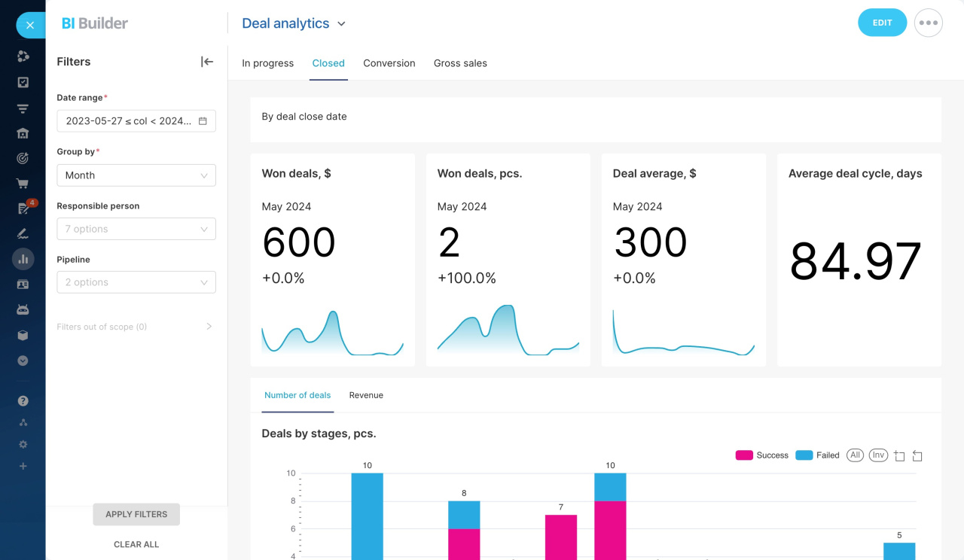The width and height of the screenshot is (964, 560).
Task: Open the shopping cart icon in the sidebar
Action: [x=23, y=184]
